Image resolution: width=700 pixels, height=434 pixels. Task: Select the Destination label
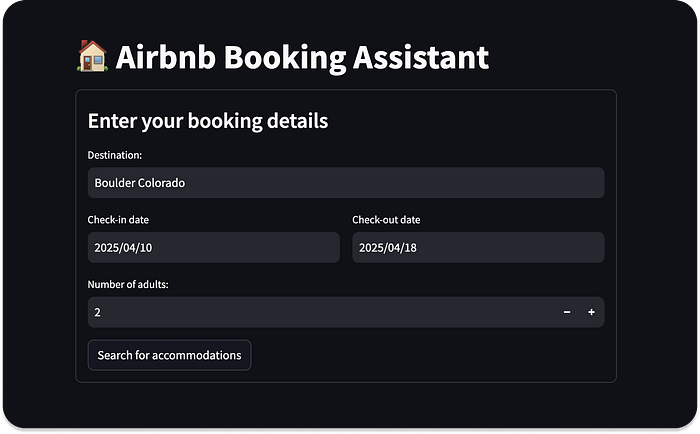click(x=115, y=155)
